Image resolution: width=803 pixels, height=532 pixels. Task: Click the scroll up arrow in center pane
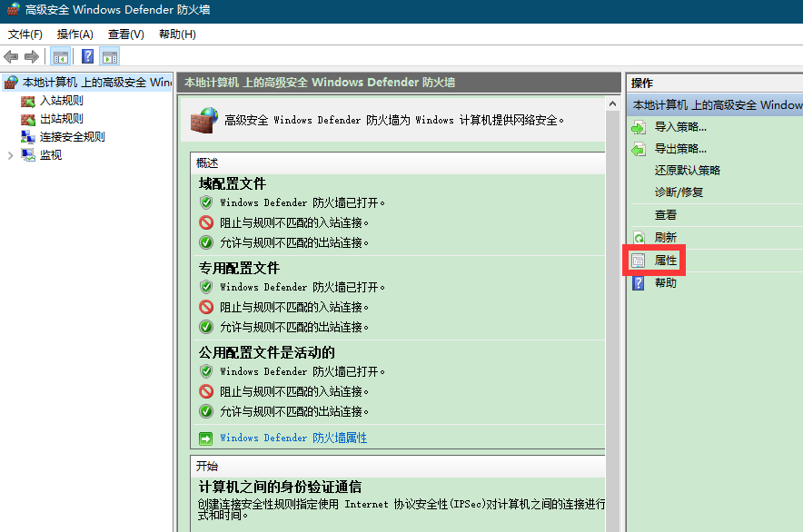(x=612, y=103)
